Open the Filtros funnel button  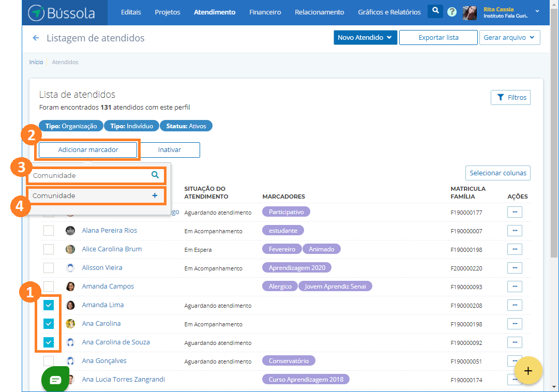tap(510, 97)
